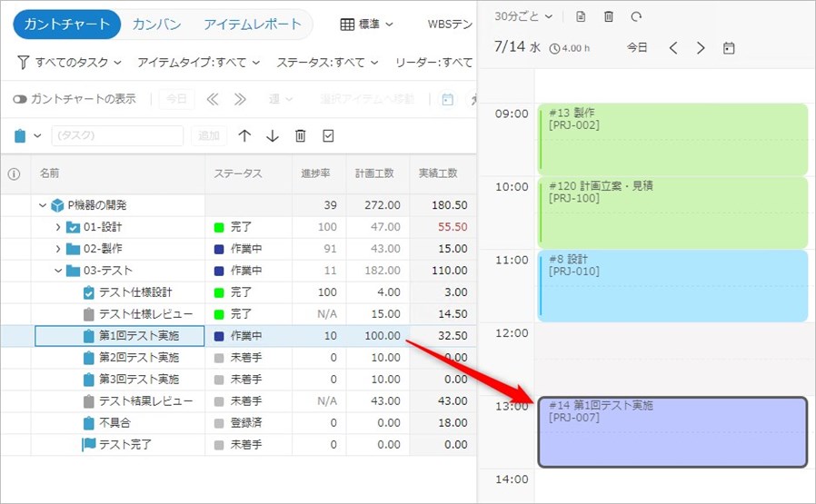Expand the 01-設計 folder

tap(58, 227)
